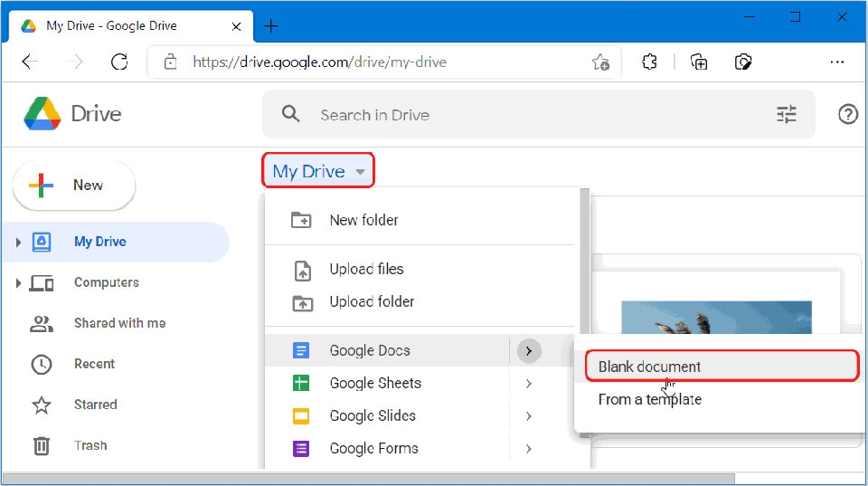The width and height of the screenshot is (868, 486).
Task: Click the dropdown menu vertical scrollbar
Action: pos(584,313)
